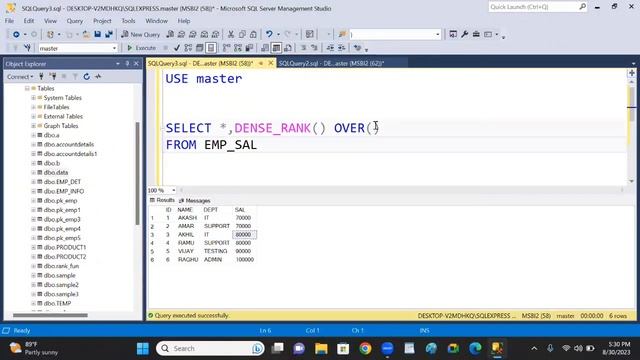Execute the current query
The height and width of the screenshot is (360, 640).
(x=141, y=48)
